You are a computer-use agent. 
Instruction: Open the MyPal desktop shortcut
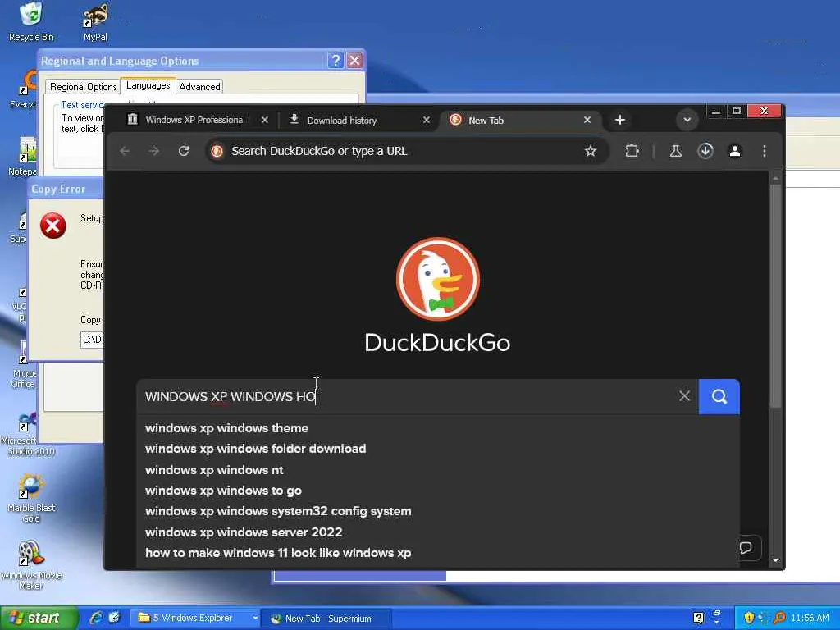tap(95, 22)
